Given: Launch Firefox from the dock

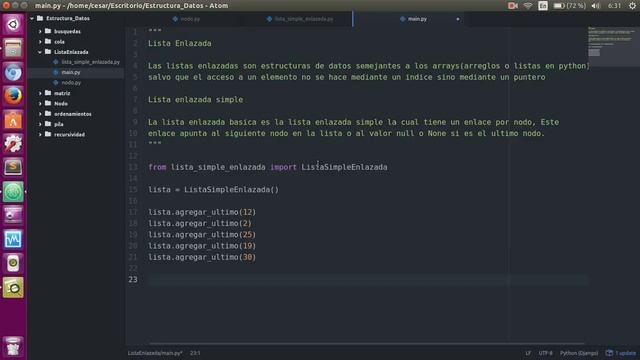Looking at the screenshot, I should (x=13, y=96).
